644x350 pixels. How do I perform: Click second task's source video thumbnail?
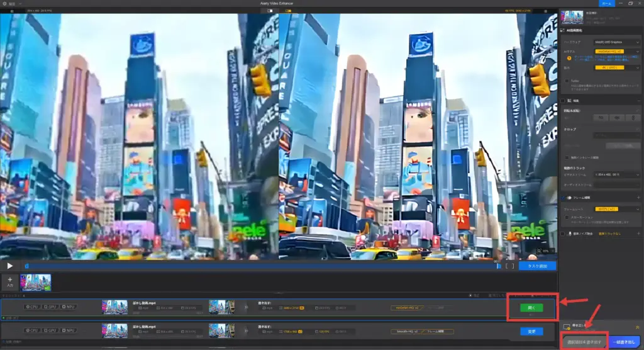tap(114, 330)
